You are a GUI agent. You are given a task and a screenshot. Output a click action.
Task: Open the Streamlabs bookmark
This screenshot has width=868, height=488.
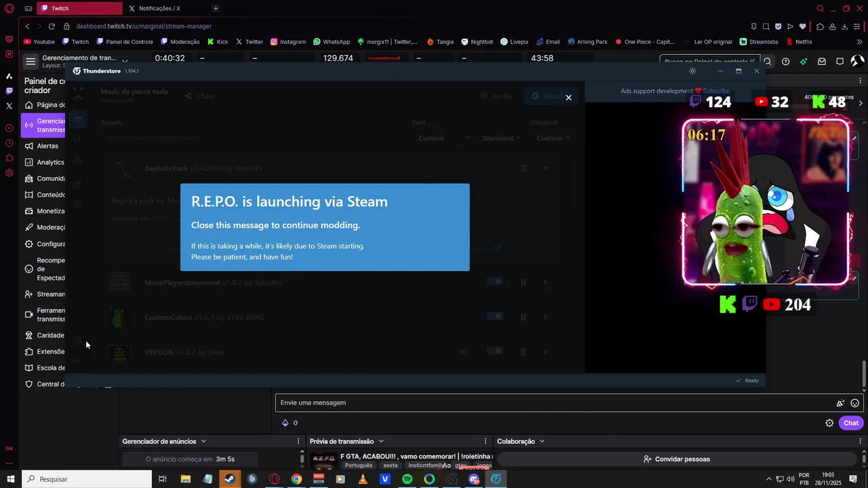pyautogui.click(x=759, y=41)
